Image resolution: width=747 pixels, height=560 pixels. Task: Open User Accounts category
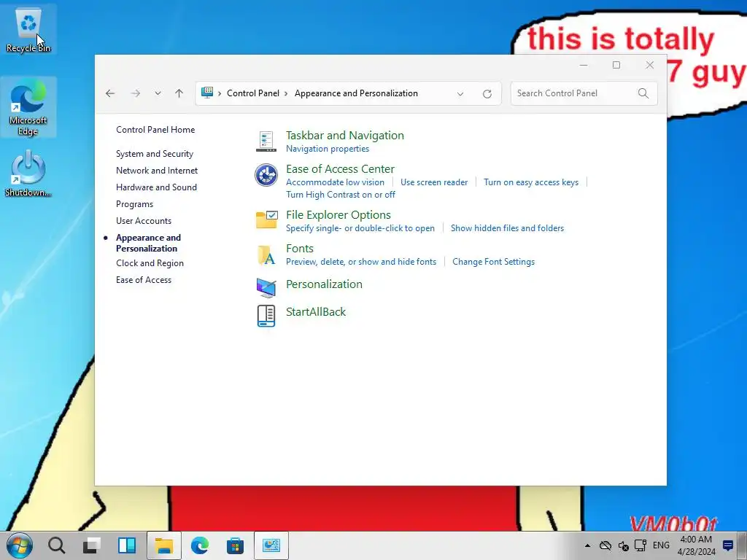tap(144, 220)
